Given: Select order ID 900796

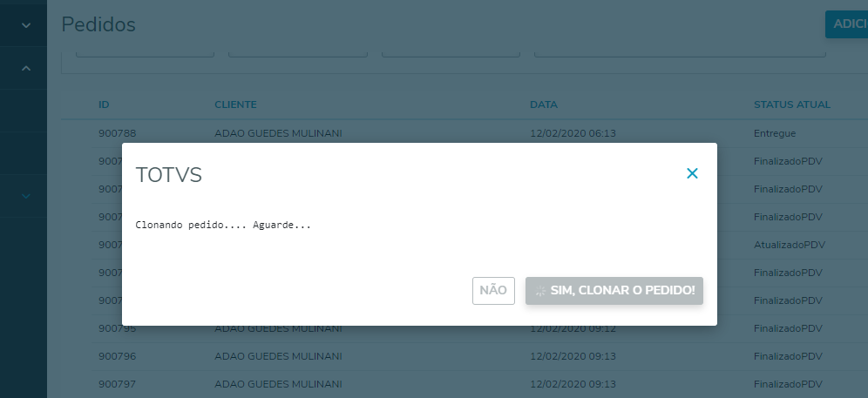Looking at the screenshot, I should coord(118,356).
